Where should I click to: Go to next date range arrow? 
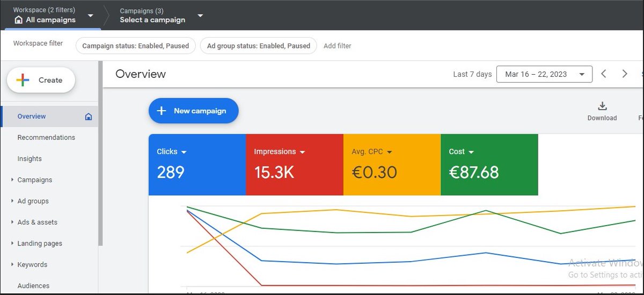tap(625, 74)
